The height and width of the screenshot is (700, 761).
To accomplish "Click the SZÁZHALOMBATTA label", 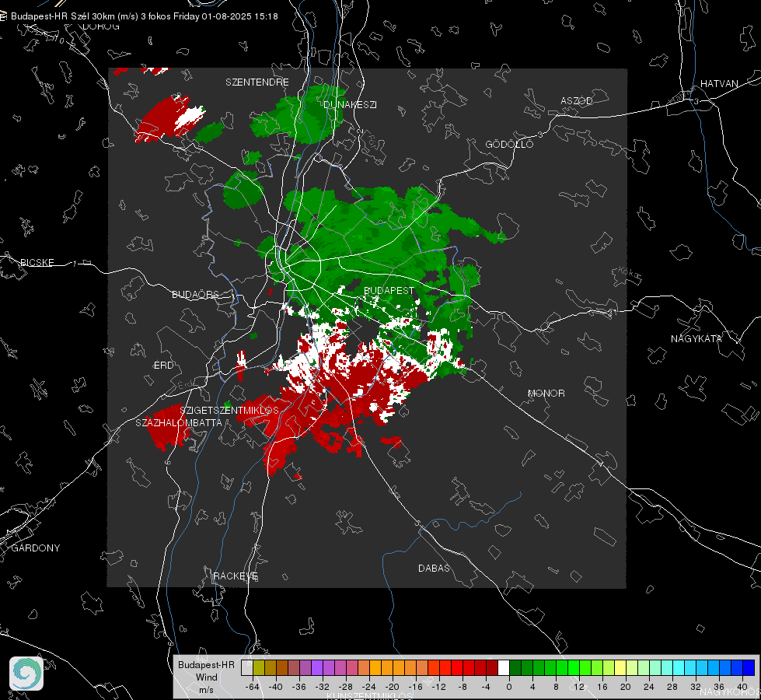I will click(x=179, y=422).
